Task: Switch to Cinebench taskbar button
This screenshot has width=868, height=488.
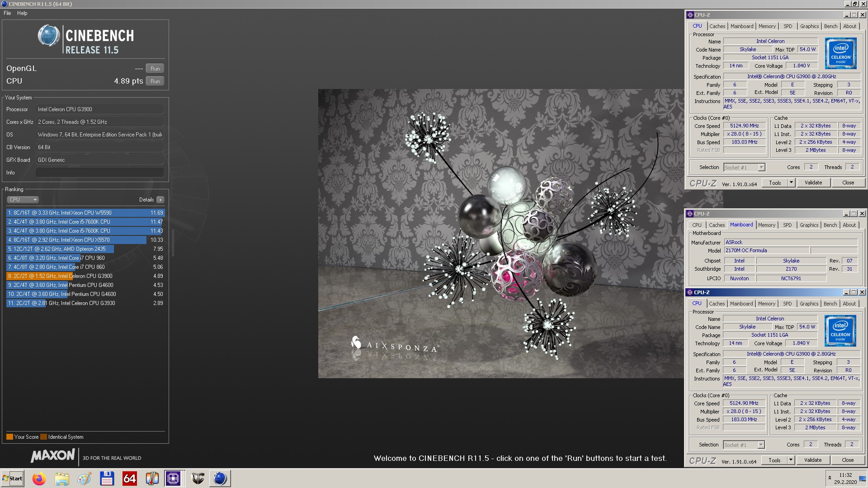Action: coord(220,479)
